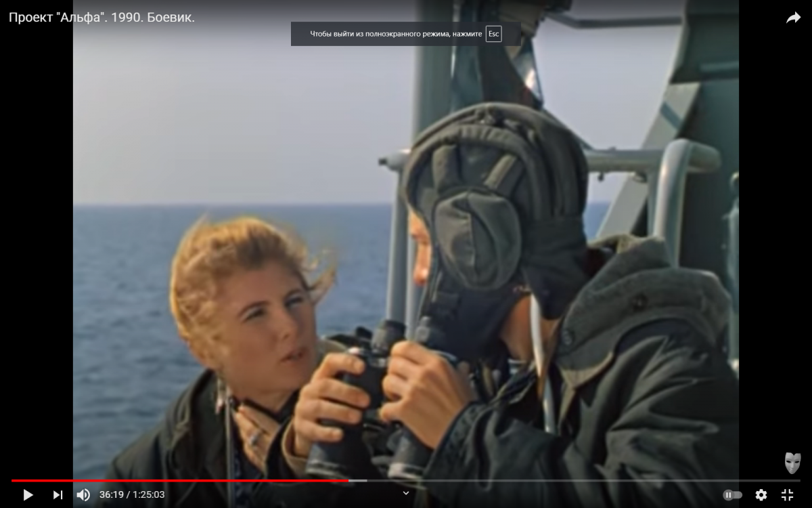Skip to the next video
Screen dimensions: 812x508
click(58, 494)
